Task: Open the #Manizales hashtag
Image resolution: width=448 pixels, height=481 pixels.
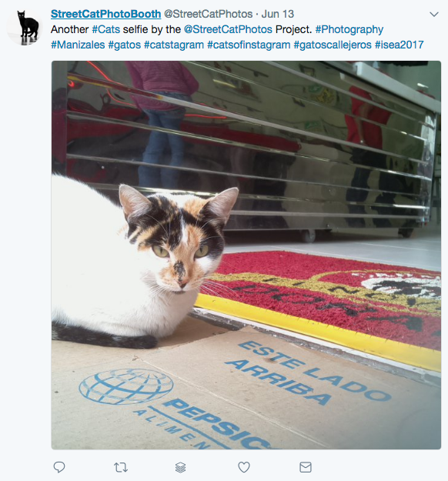Action: 78,45
